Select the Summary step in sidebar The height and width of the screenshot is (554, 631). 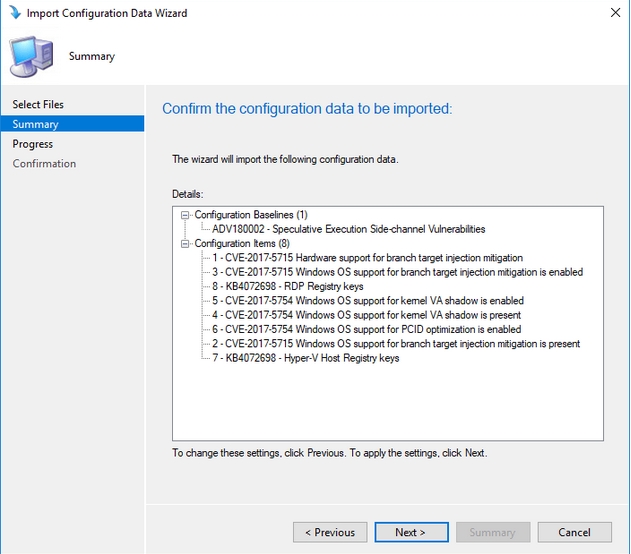pos(36,124)
